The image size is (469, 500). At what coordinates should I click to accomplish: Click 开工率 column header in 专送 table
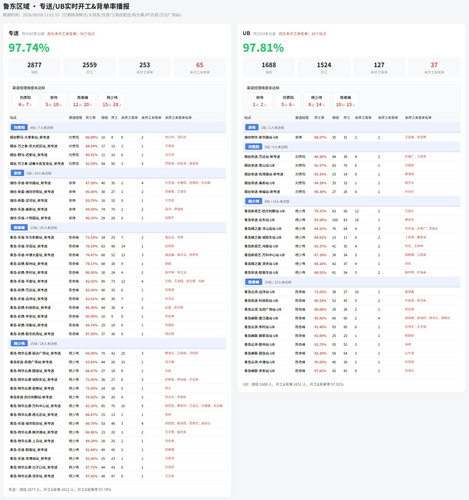[x=90, y=118]
